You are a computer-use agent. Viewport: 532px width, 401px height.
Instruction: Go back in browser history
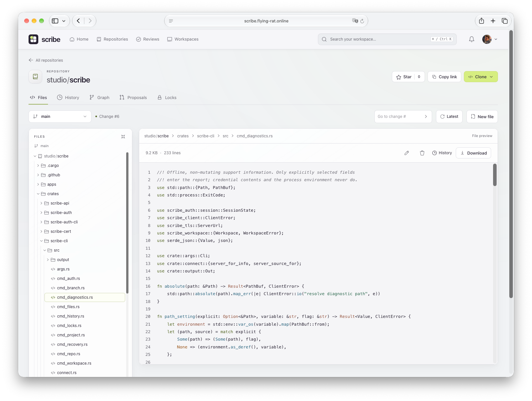point(78,21)
